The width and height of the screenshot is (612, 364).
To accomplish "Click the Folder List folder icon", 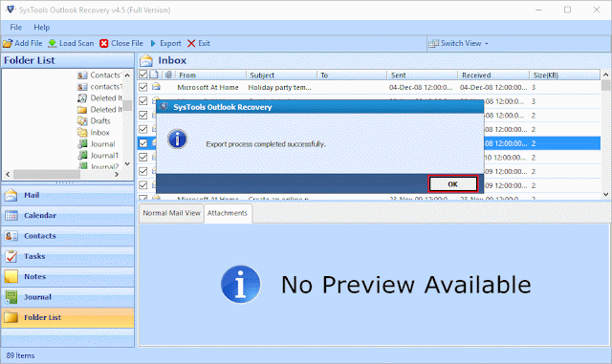I will [x=11, y=317].
